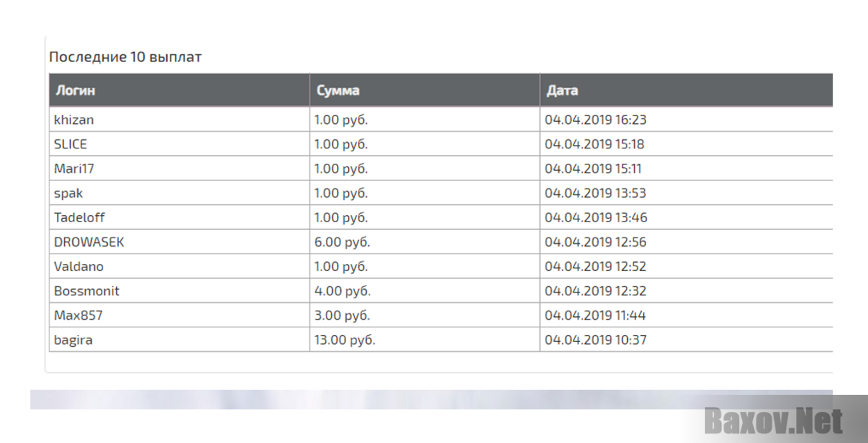Click the bagira login cell

point(180,340)
